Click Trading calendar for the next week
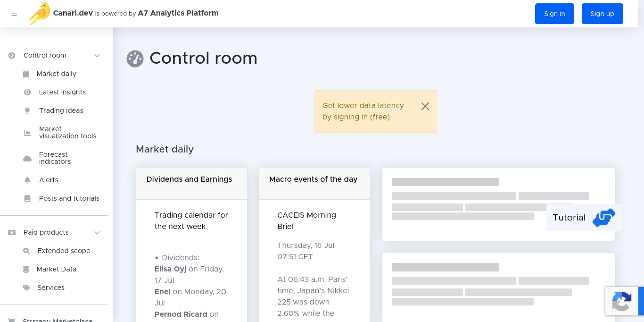Viewport: 644px width, 322px height. [x=191, y=221]
